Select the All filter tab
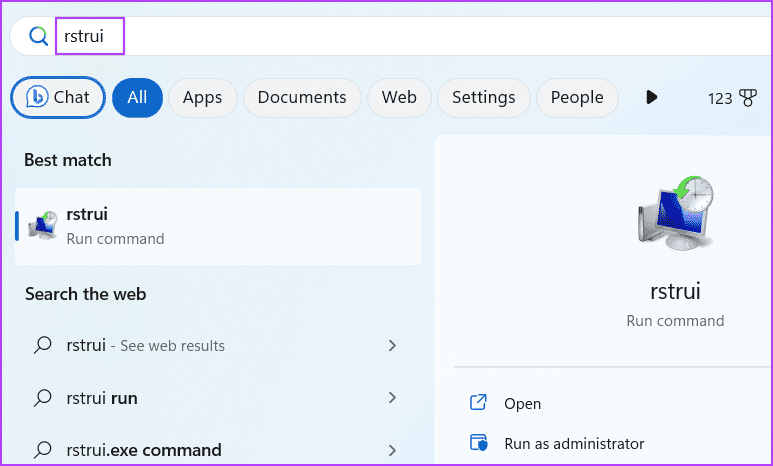This screenshot has width=773, height=466. coord(137,97)
